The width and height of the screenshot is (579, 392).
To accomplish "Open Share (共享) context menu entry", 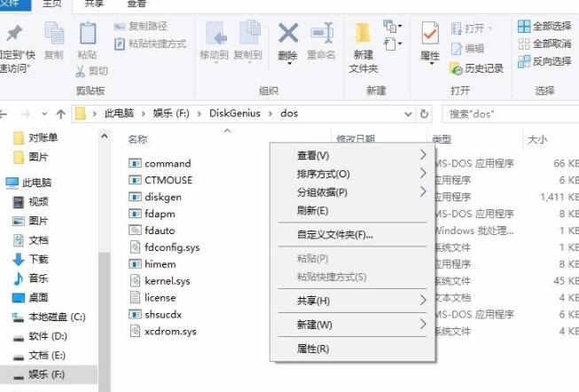I will tap(353, 301).
